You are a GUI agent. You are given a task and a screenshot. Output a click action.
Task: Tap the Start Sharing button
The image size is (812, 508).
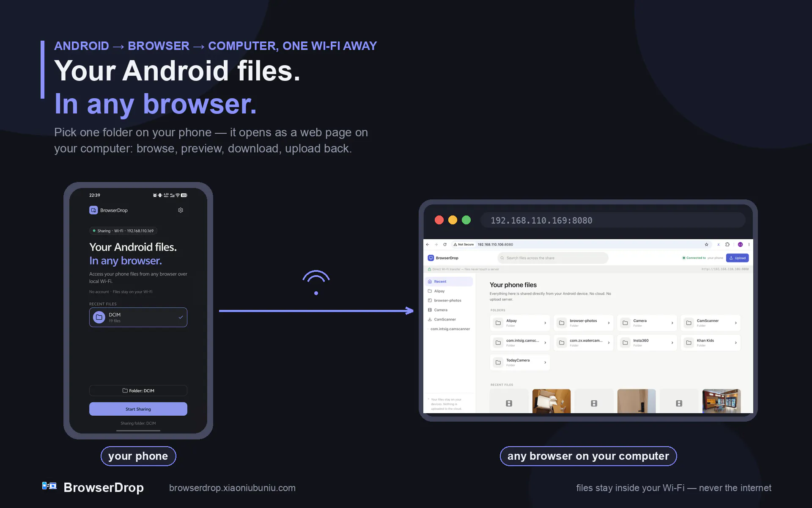coord(138,409)
